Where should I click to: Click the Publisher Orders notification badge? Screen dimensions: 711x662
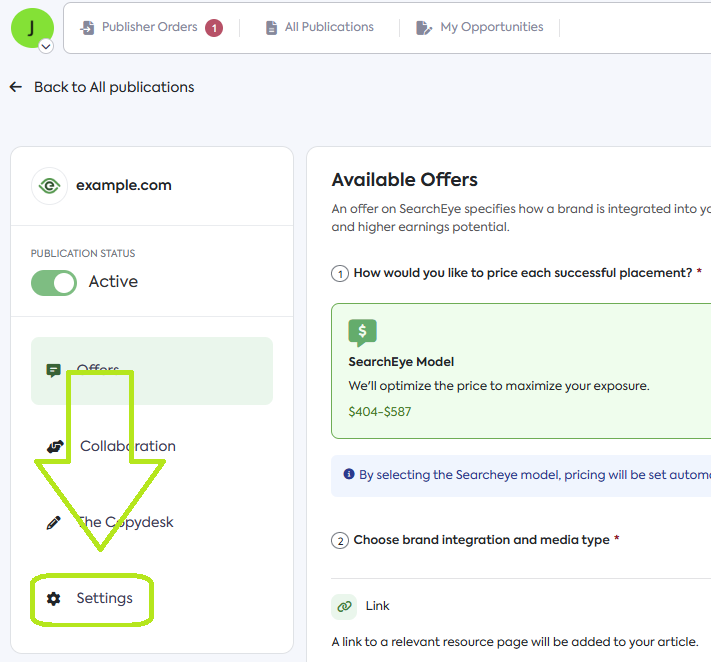tap(214, 28)
